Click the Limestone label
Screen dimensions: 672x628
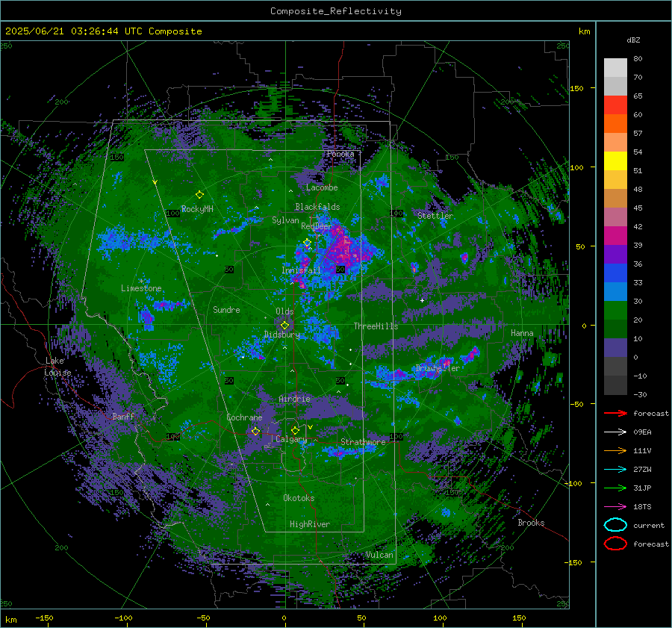(x=141, y=288)
